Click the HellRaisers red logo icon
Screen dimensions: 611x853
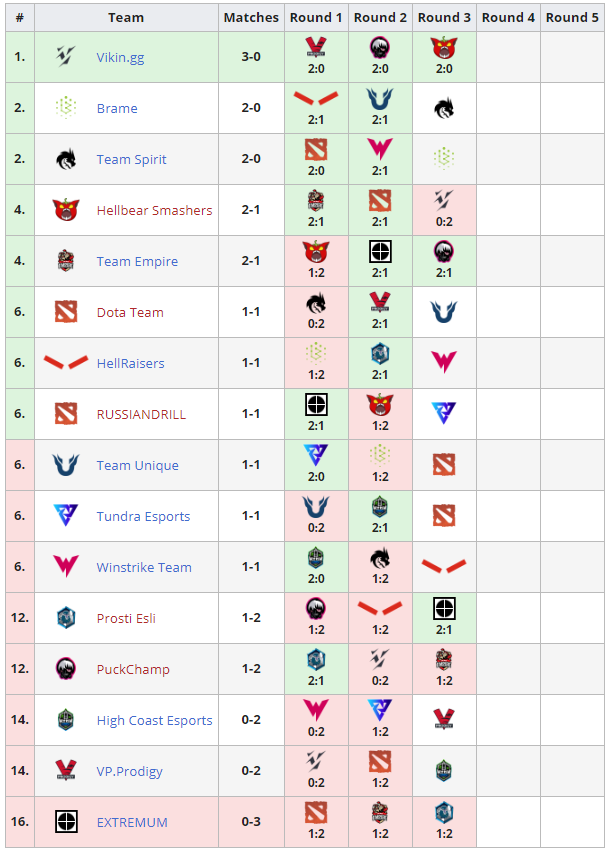[x=66, y=363]
